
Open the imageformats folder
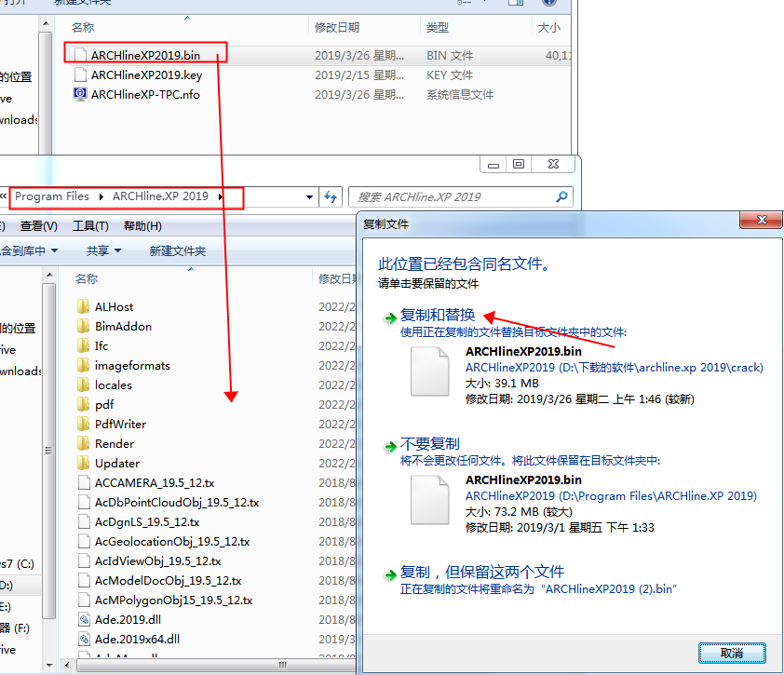point(132,366)
